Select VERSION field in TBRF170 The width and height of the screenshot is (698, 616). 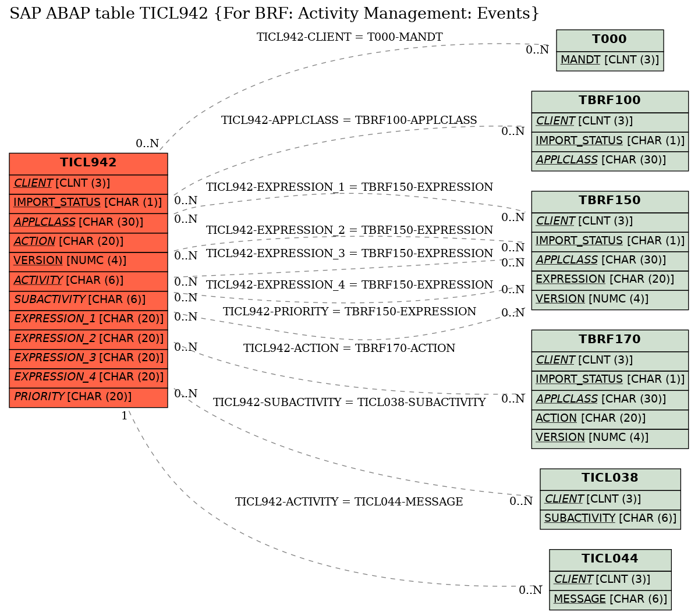coord(610,438)
